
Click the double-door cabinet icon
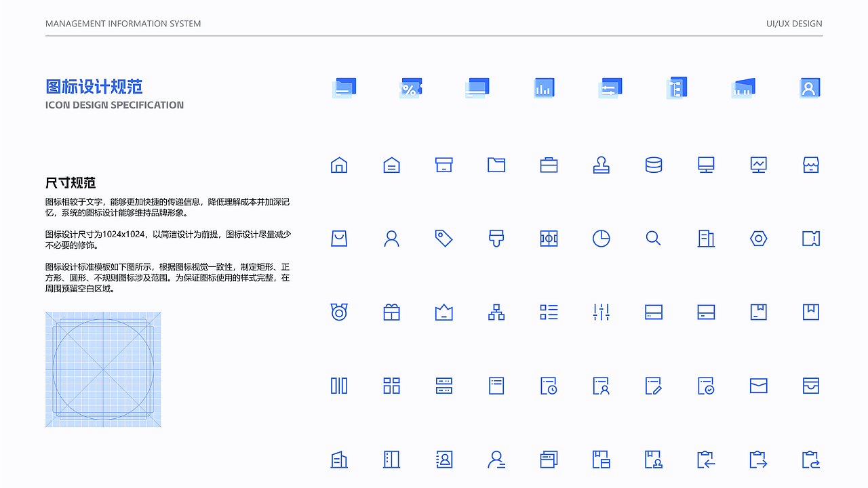pyautogui.click(x=391, y=460)
